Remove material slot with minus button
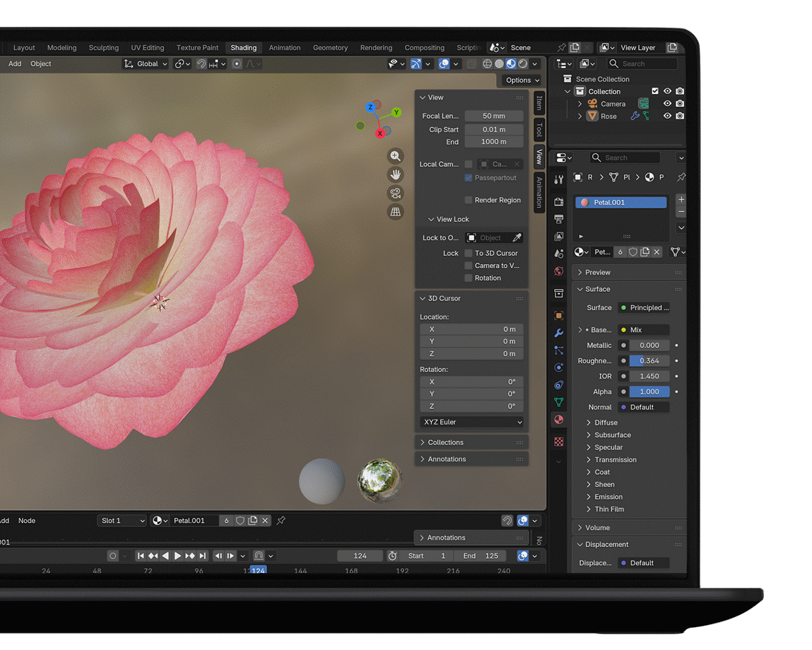 681,211
